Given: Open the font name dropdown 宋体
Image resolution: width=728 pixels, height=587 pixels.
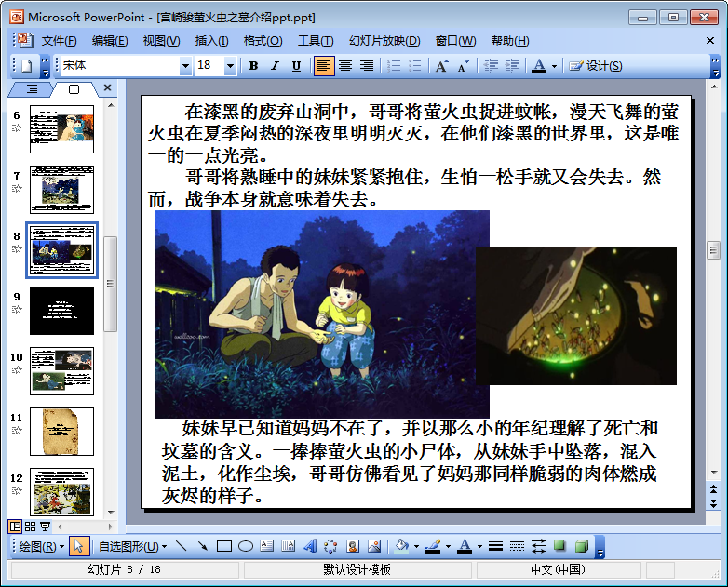Looking at the screenshot, I should click(185, 66).
